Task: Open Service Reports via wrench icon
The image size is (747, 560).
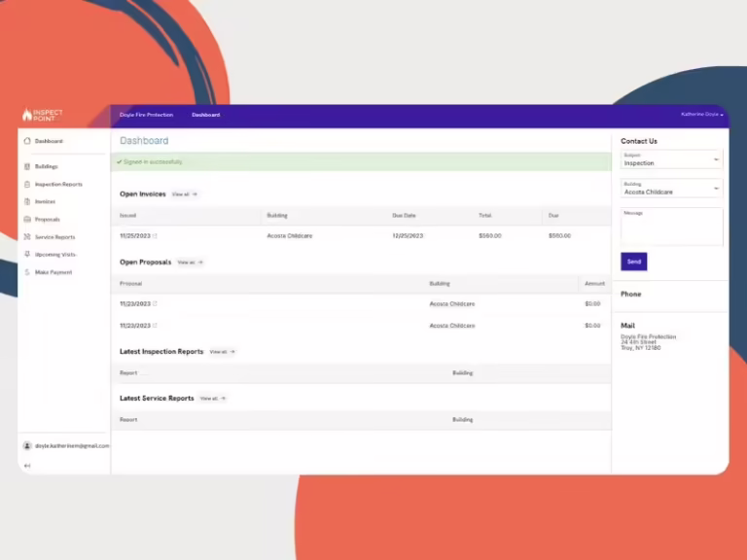Action: (x=27, y=237)
